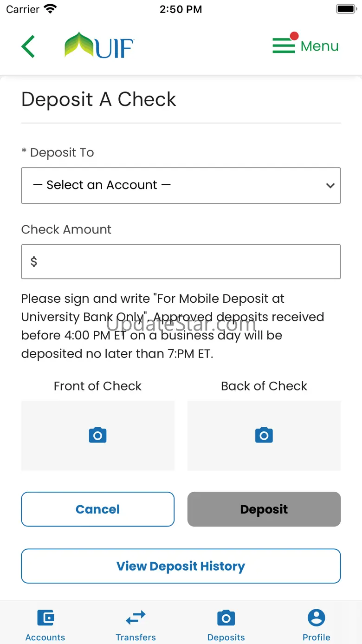Tap the Front of Check label
Screen dimensions: 362x644
point(97,386)
